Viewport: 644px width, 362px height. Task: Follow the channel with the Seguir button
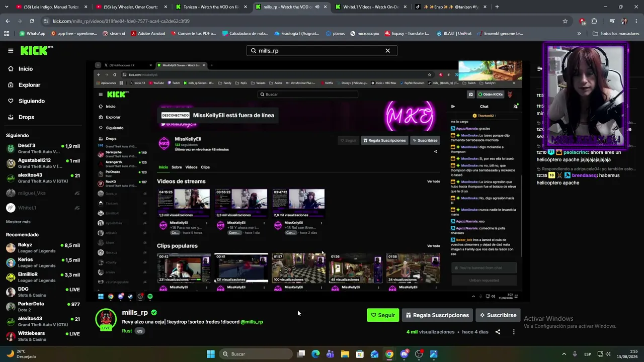click(x=383, y=315)
